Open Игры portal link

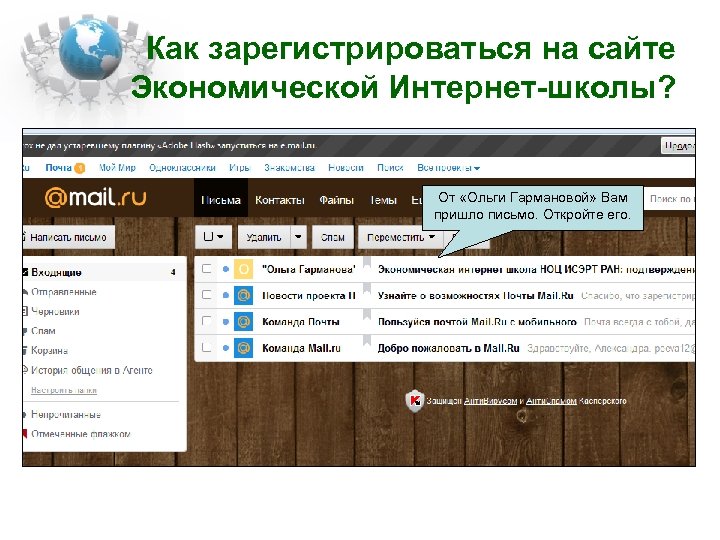pos(239,168)
